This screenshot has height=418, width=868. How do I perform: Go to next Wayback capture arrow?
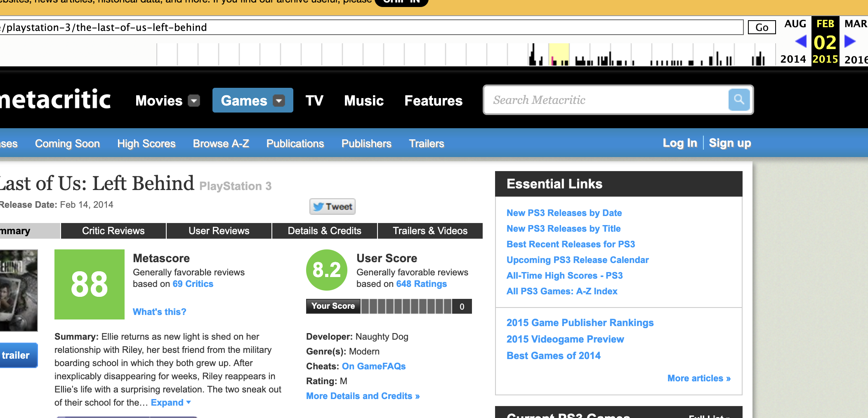850,41
